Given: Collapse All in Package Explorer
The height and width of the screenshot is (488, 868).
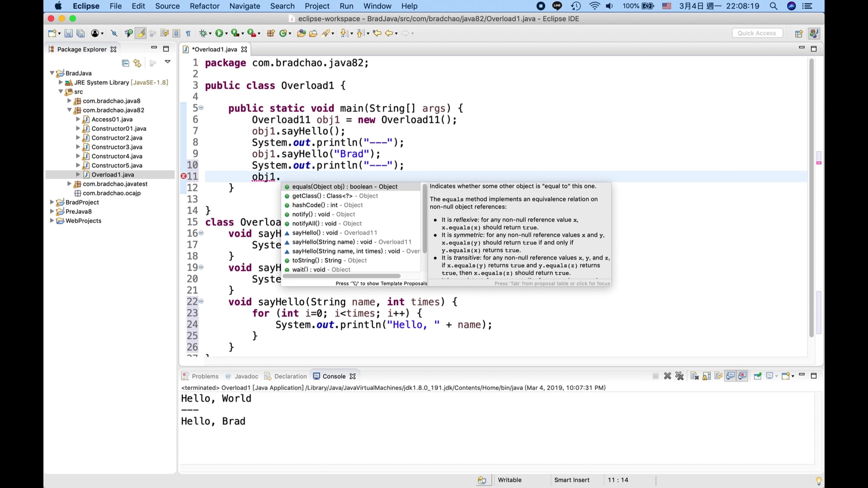Looking at the screenshot, I should pyautogui.click(x=126, y=63).
